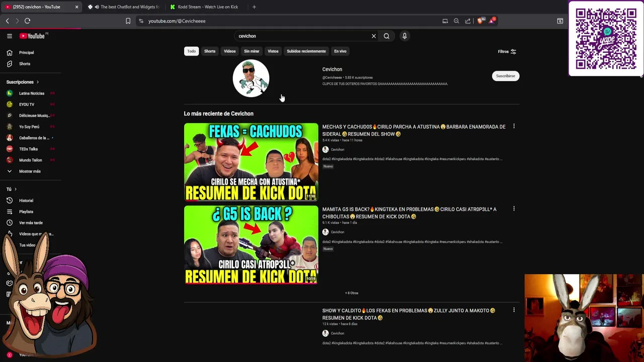Subscribe to Cevichon with Suscribirse button
This screenshot has width=644, height=362.
coord(505,76)
